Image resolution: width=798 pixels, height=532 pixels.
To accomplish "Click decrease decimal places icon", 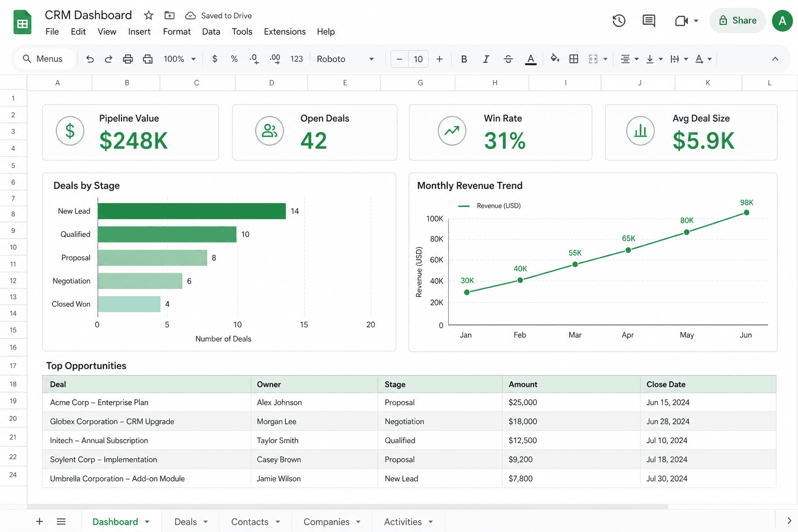I will [x=254, y=59].
